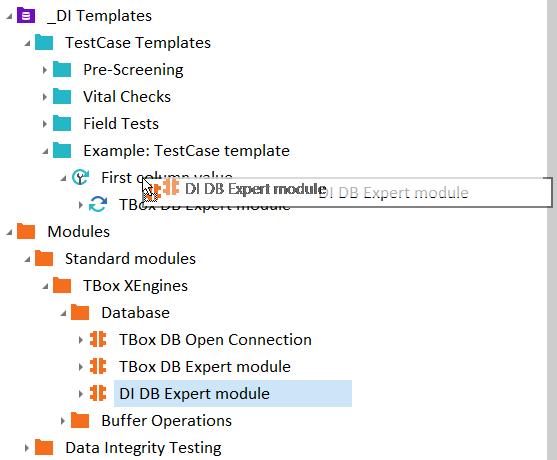
Task: Click the TestCase Templates blue folder icon
Action: pos(44,43)
